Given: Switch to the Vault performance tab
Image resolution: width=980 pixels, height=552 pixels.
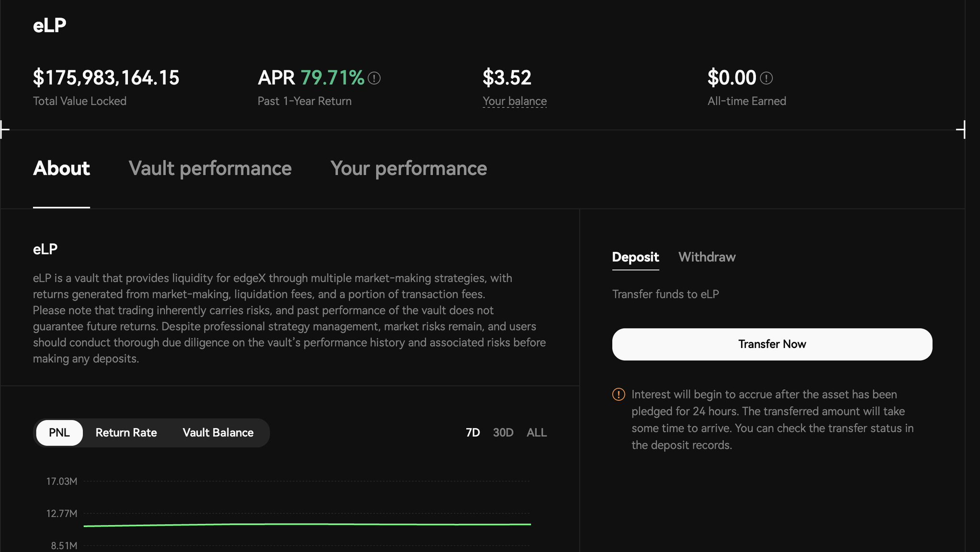Looking at the screenshot, I should (x=210, y=169).
